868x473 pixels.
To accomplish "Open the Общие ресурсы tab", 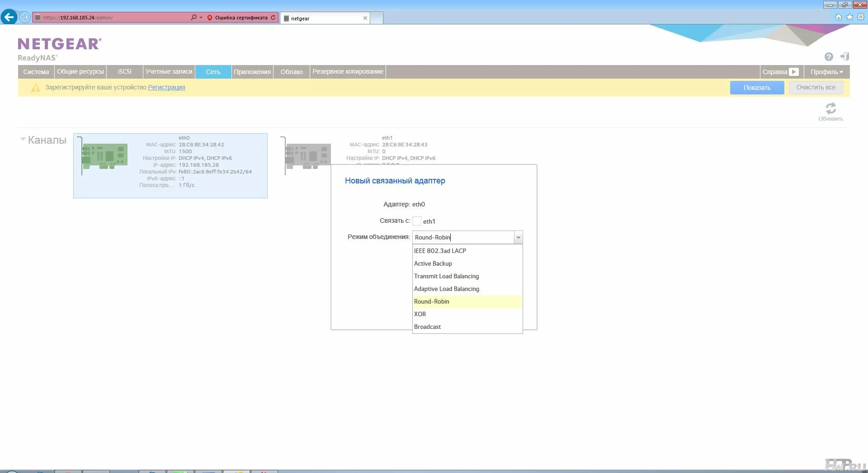I will (x=80, y=72).
